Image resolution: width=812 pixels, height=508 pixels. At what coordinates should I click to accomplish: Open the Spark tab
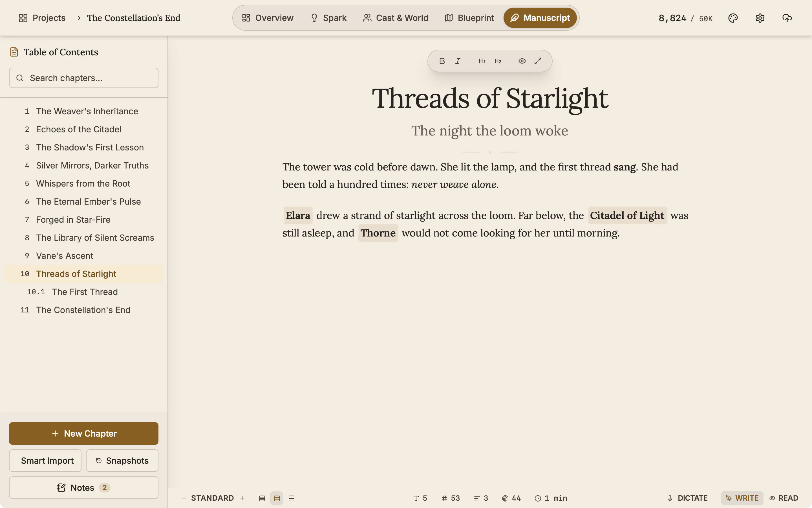tap(328, 18)
